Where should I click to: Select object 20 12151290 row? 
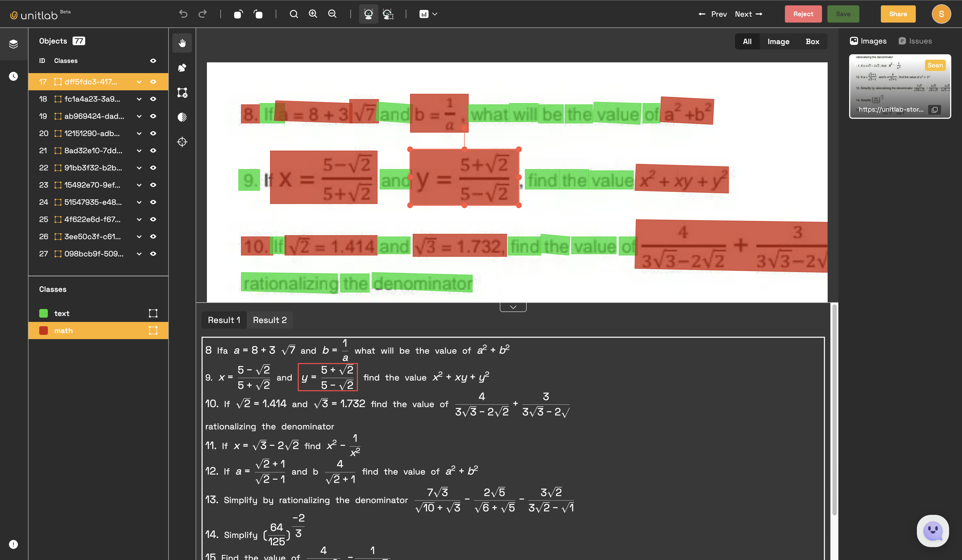tap(98, 133)
